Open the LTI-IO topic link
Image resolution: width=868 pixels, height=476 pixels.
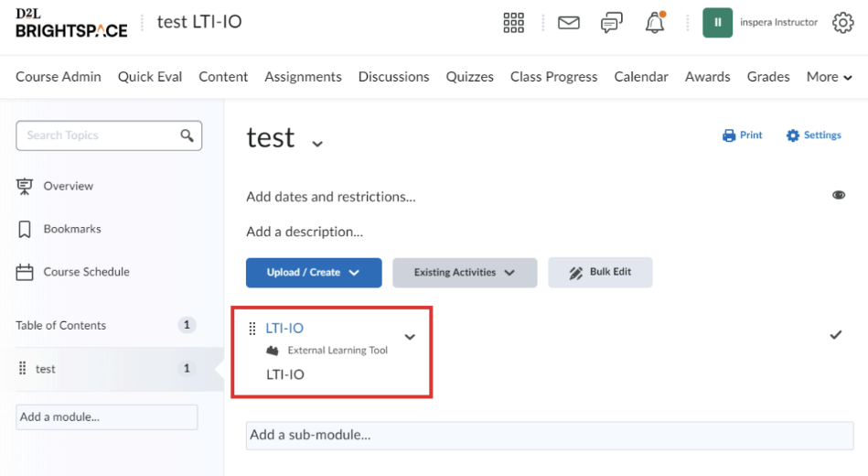[284, 328]
